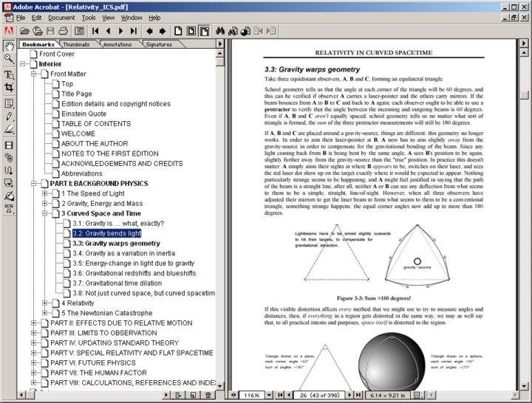Viewport: 532px width, 403px height.
Task: Click the Open file toolbar icon
Action: (x=24, y=31)
